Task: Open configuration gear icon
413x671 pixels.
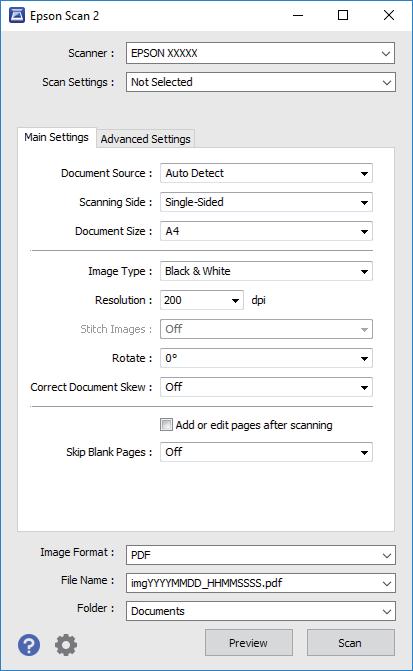Action: point(66,644)
